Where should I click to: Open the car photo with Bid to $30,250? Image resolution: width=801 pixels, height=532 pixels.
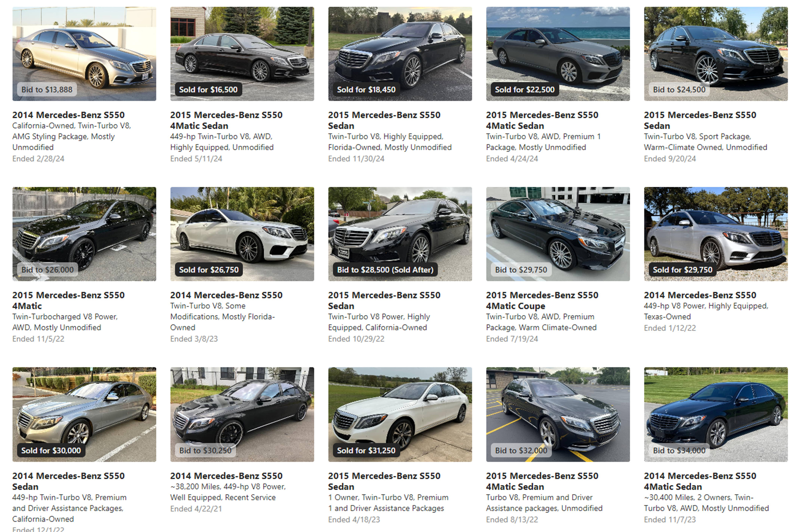pyautogui.click(x=242, y=414)
